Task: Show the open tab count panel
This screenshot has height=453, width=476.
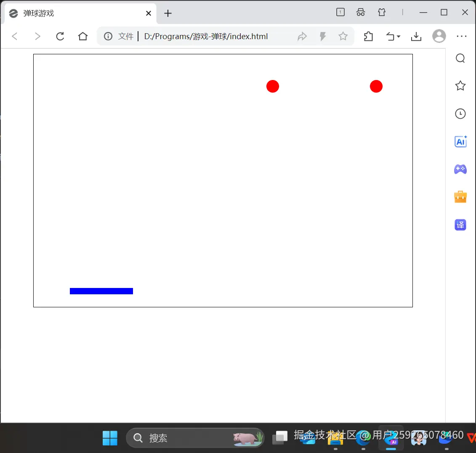Action: (x=340, y=12)
